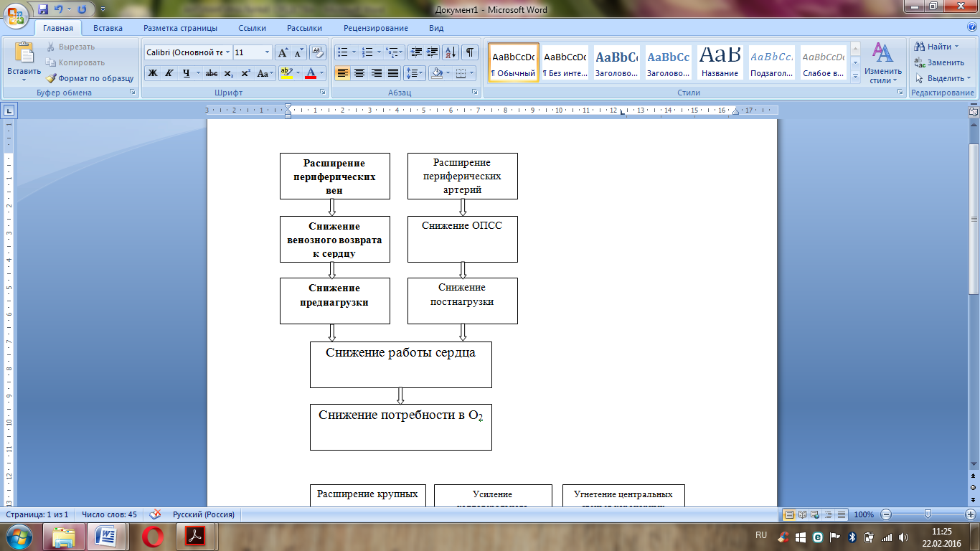Click language Русский (Россия) in status bar
This screenshot has height=551, width=980.
[x=204, y=514]
